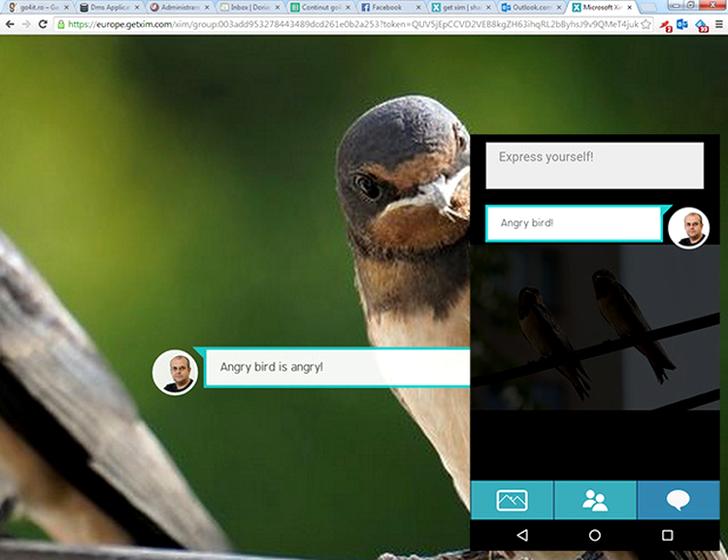Image resolution: width=728 pixels, height=560 pixels.
Task: Open the participants people icon
Action: tap(595, 500)
